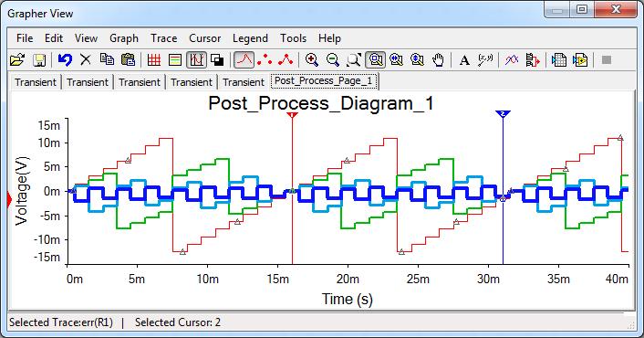Click the Save floppy disk icon
This screenshot has width=644, height=338.
tap(39, 60)
